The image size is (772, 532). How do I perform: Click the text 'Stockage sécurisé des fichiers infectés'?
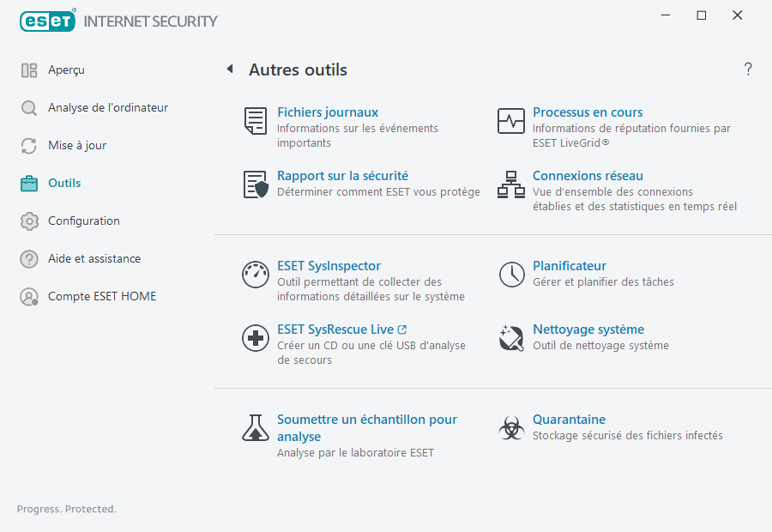(x=628, y=436)
